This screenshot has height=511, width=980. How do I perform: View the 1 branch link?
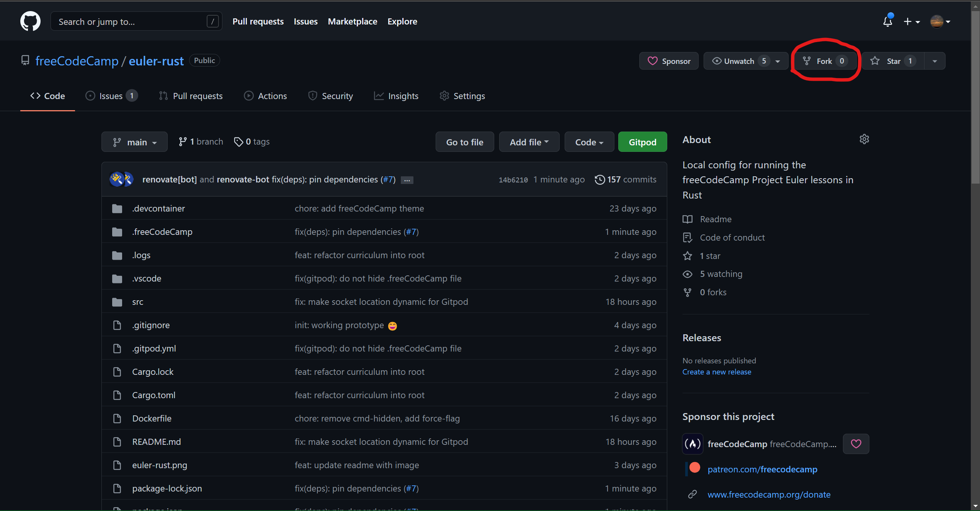[201, 142]
